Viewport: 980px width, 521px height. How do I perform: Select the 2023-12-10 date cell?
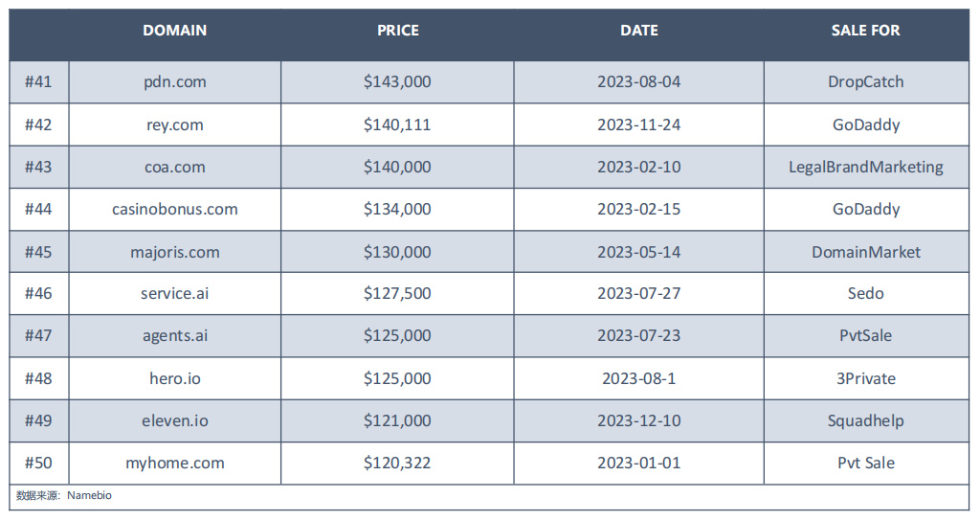pyautogui.click(x=638, y=421)
